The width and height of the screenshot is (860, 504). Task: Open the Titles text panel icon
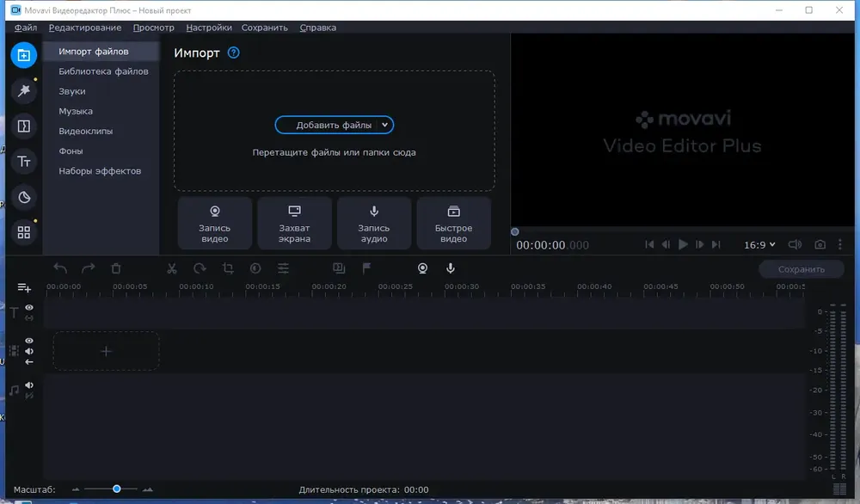click(x=23, y=162)
